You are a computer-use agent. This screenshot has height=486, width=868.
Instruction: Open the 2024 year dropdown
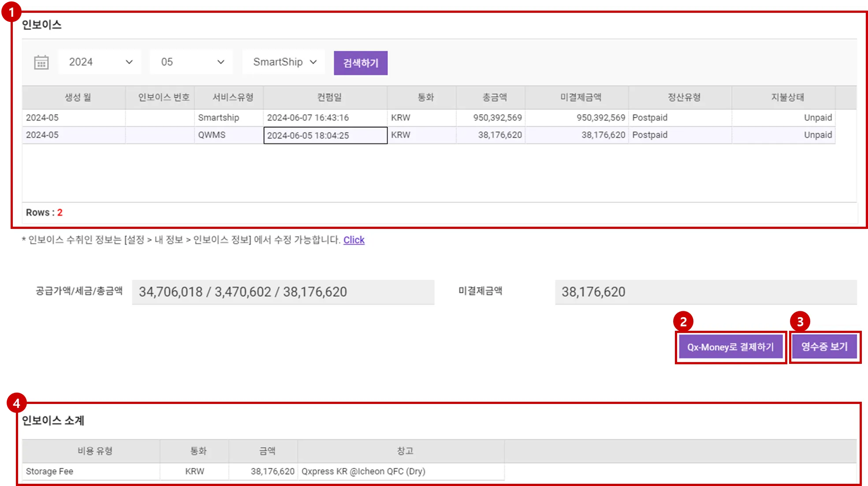pos(100,62)
